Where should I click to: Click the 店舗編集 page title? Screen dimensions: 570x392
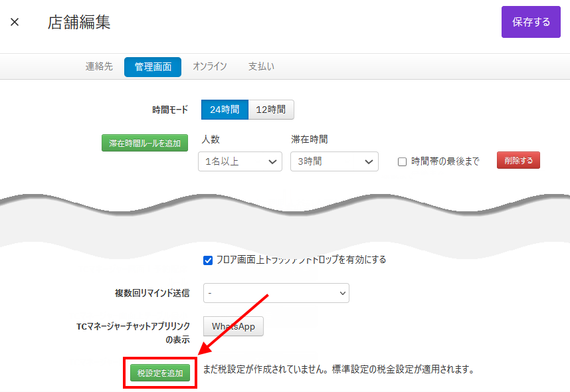click(79, 22)
